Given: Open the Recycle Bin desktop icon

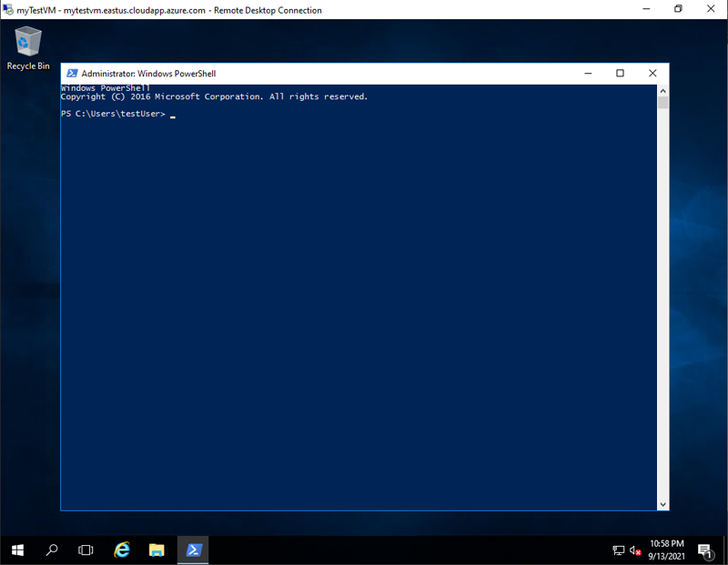Looking at the screenshot, I should pyautogui.click(x=28, y=48).
